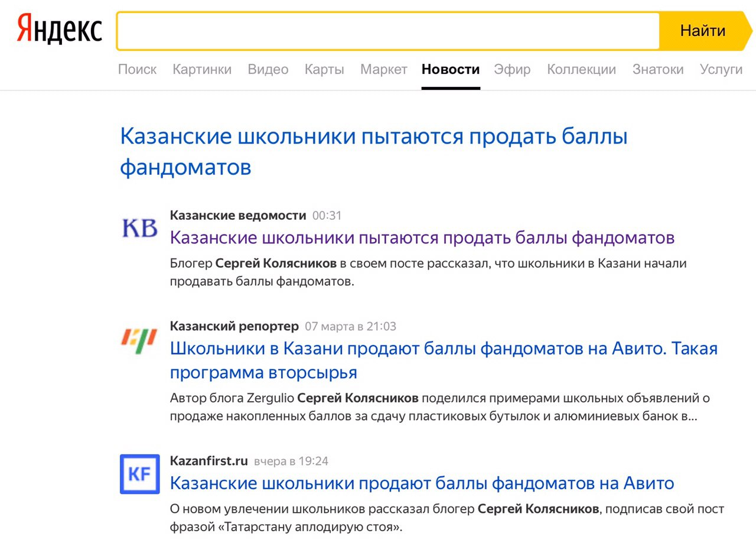The height and width of the screenshot is (553, 756).
Task: Switch to the Услуги tab
Action: tap(721, 70)
